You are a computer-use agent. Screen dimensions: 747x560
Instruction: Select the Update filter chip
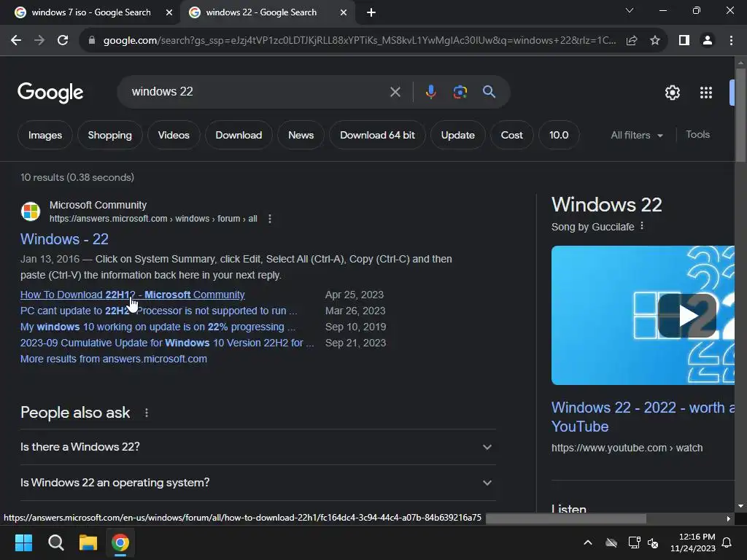[x=458, y=135]
